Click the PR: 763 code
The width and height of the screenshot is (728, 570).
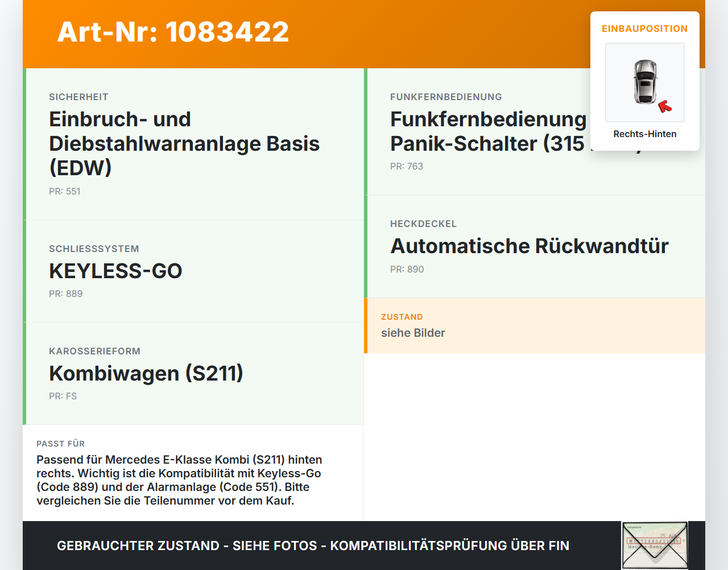click(x=407, y=167)
